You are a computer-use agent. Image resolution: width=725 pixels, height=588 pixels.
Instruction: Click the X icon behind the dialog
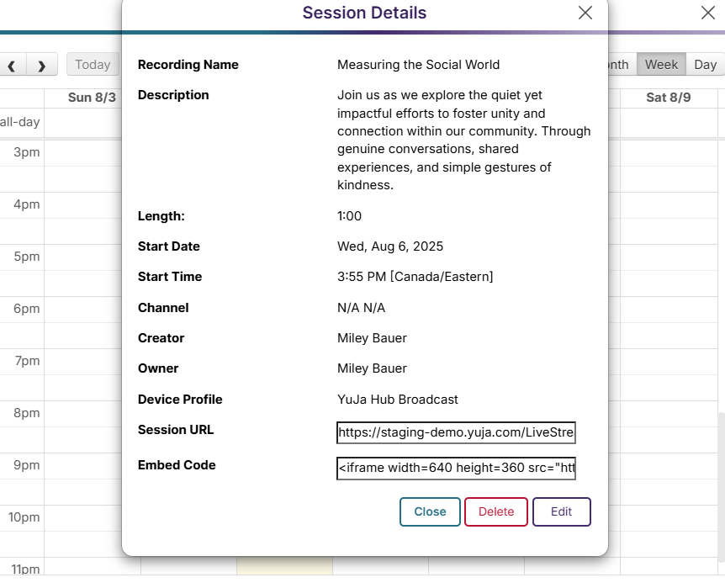(708, 13)
